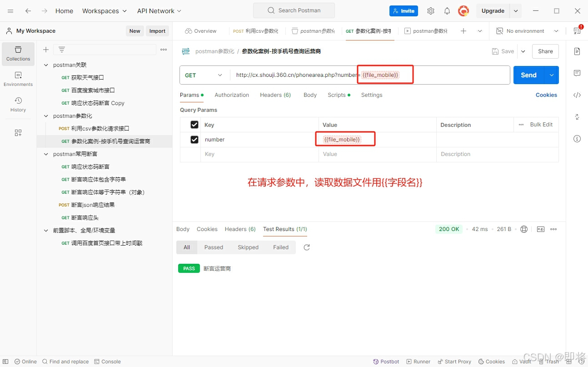Add a new request tab
588x367 pixels.
463,31
